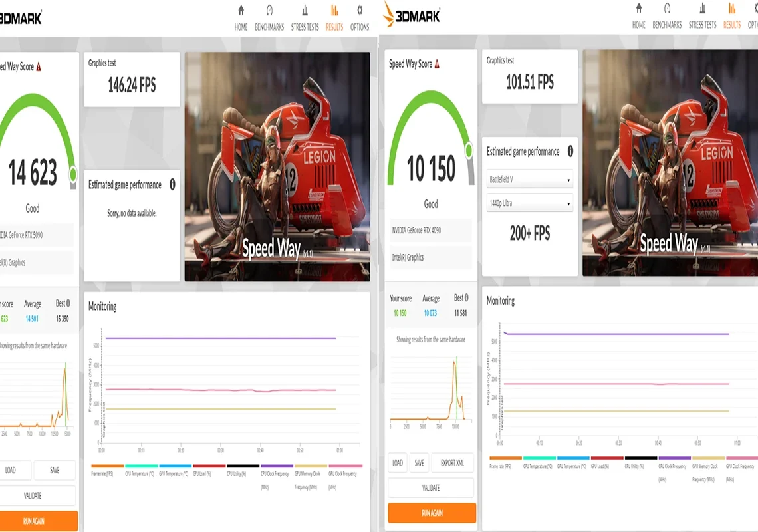The width and height of the screenshot is (758, 532).
Task: Click EXPORT XML button
Action: tap(453, 463)
